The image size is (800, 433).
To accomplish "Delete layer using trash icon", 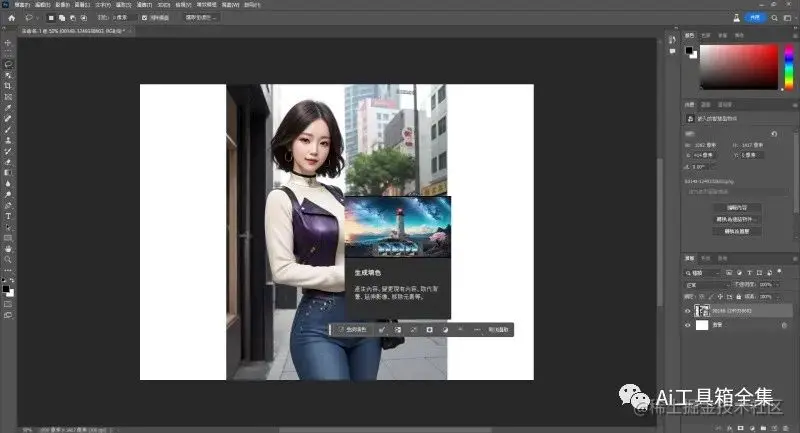I will pyautogui.click(x=786, y=428).
